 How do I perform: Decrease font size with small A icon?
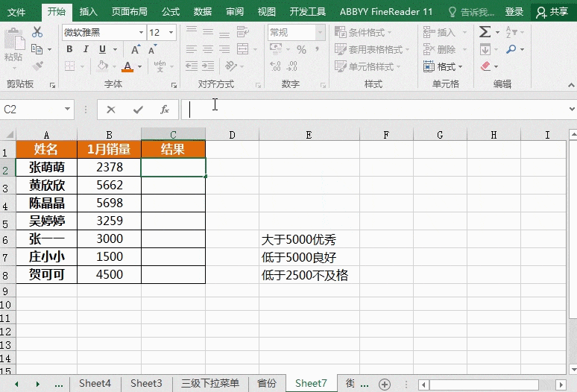(152, 49)
